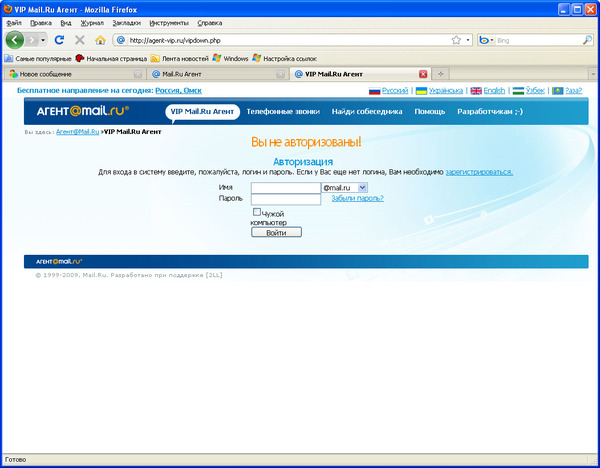Open the Bing search engine selector
600x468 pixels.
coord(486,40)
